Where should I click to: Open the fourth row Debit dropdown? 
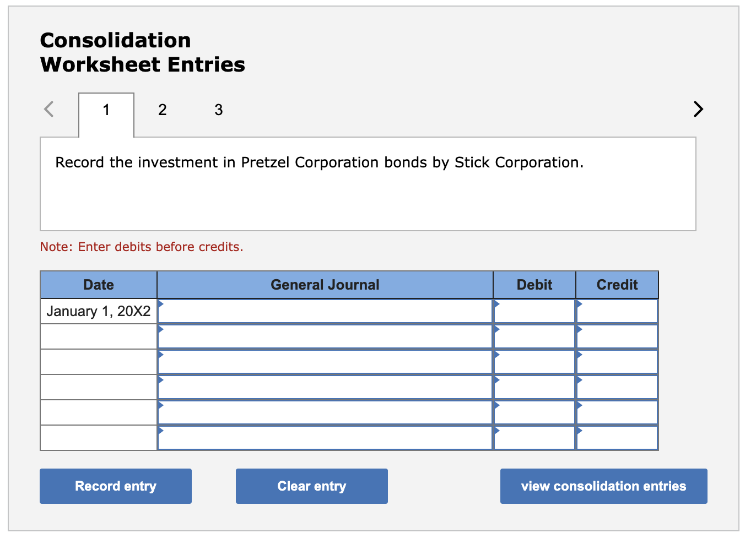(x=533, y=387)
